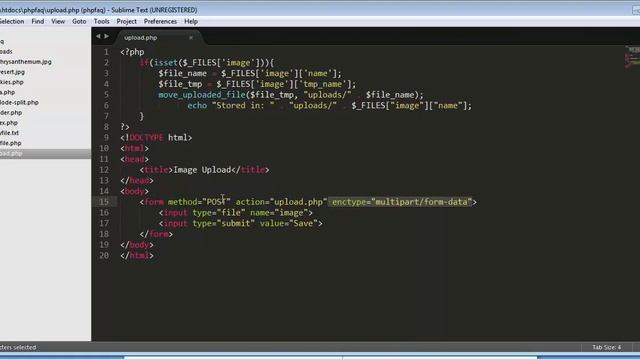Click method="POST" attribute on line 15
This screenshot has height=360, width=640.
click(x=199, y=202)
